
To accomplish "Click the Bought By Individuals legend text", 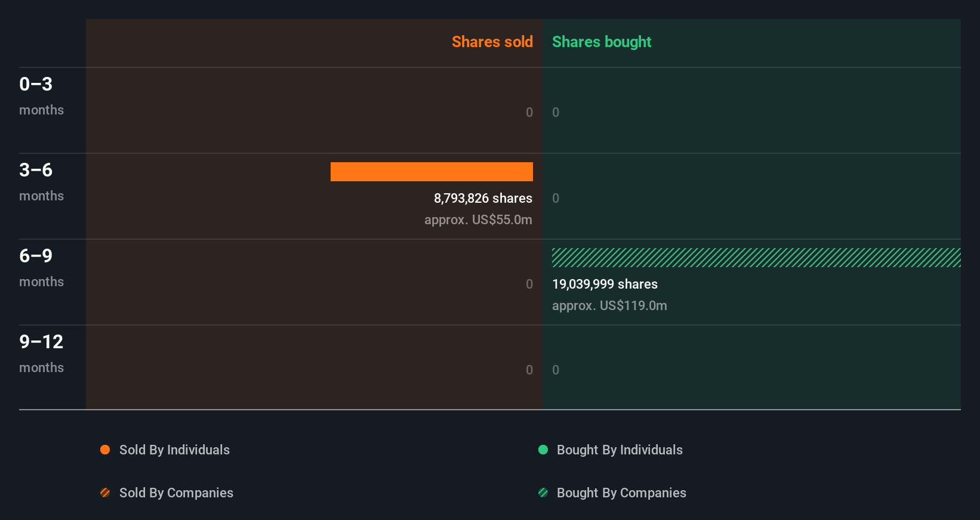I will [620, 450].
